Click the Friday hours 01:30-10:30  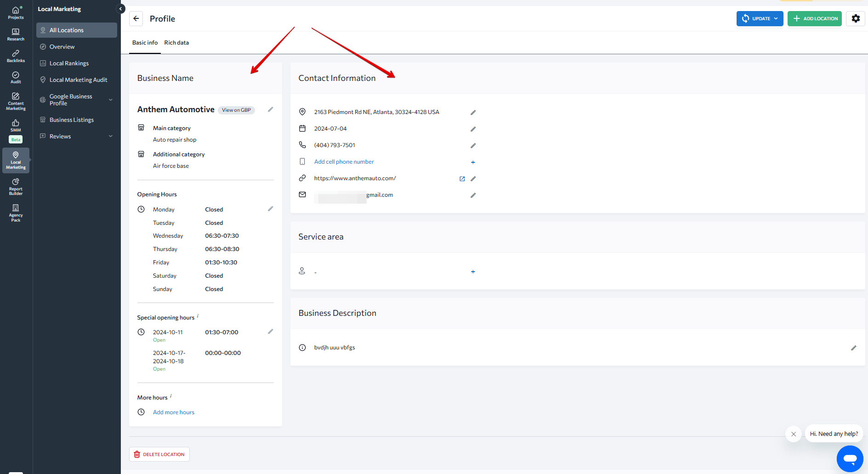(x=221, y=263)
